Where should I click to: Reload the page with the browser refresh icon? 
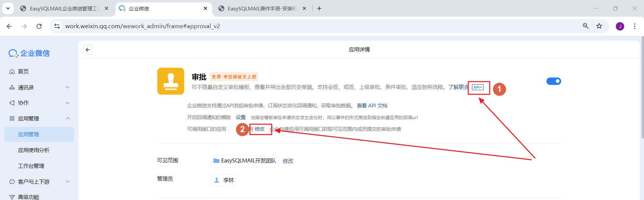coord(39,26)
